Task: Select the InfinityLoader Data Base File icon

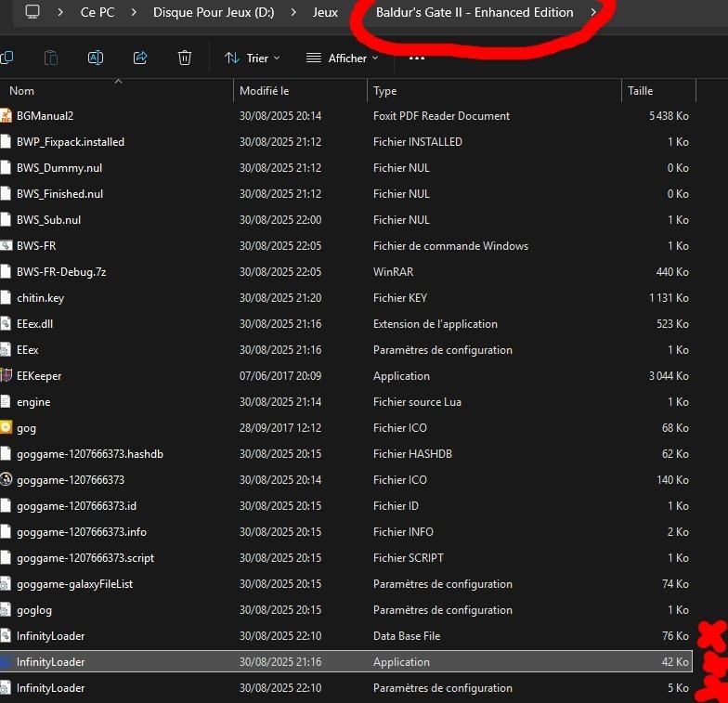Action: tap(6, 635)
